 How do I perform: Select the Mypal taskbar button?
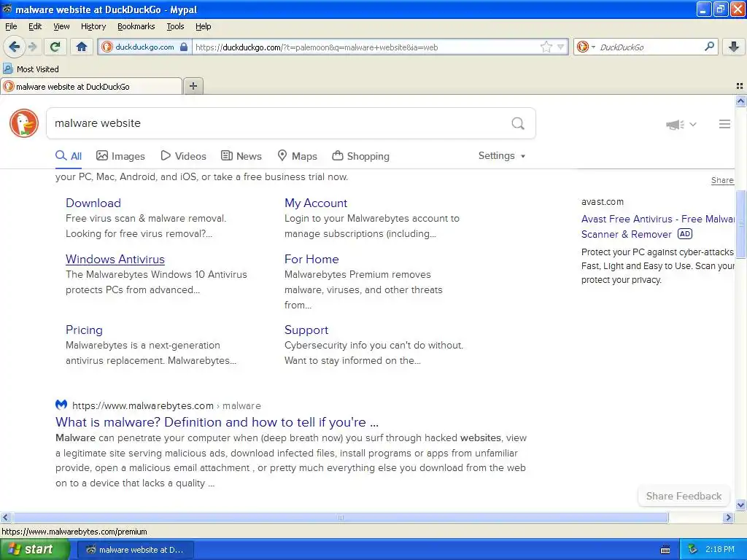click(136, 550)
